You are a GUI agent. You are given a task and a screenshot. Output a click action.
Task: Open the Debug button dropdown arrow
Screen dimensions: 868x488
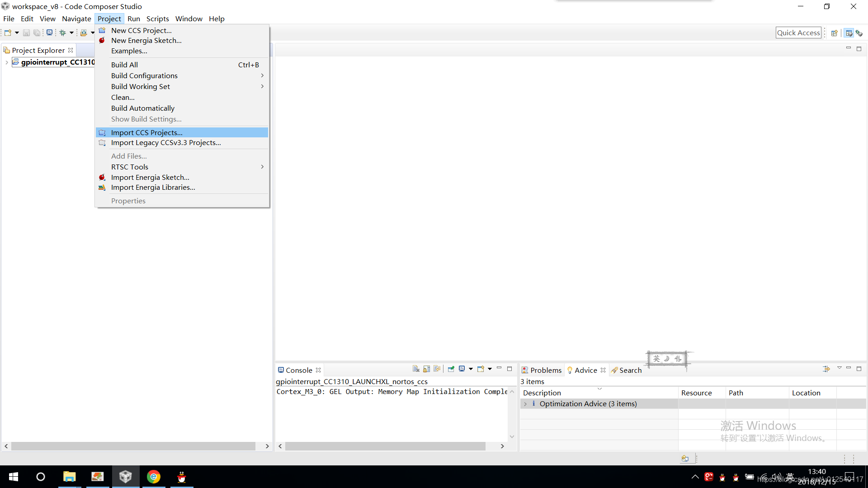(71, 33)
